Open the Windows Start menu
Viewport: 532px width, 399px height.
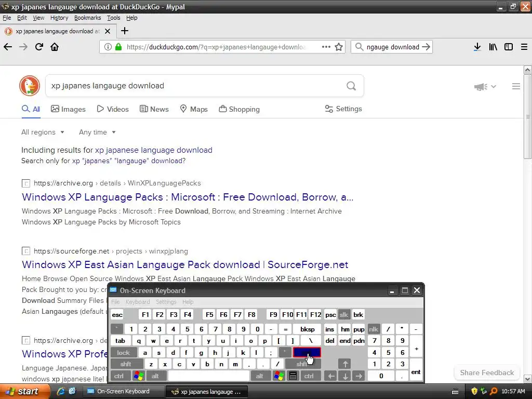(x=24, y=391)
